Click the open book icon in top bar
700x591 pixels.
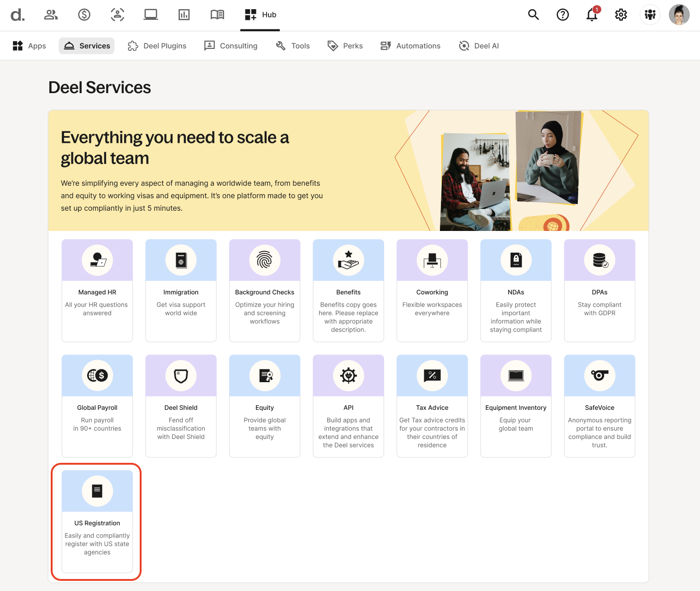coord(217,15)
